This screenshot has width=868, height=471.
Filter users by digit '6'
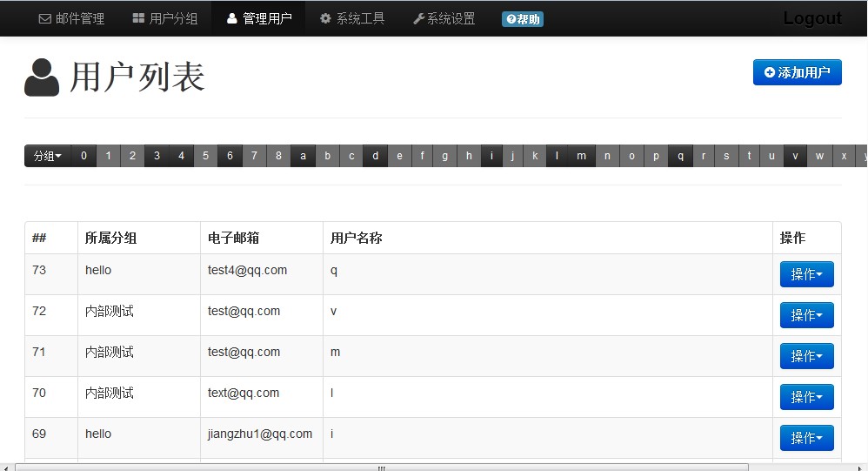pyautogui.click(x=230, y=156)
